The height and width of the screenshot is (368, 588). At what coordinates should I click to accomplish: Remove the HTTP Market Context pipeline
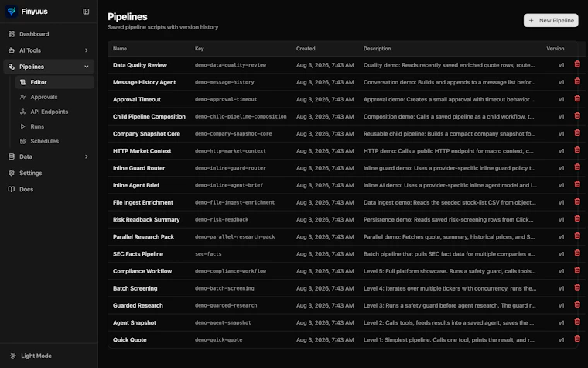point(577,150)
